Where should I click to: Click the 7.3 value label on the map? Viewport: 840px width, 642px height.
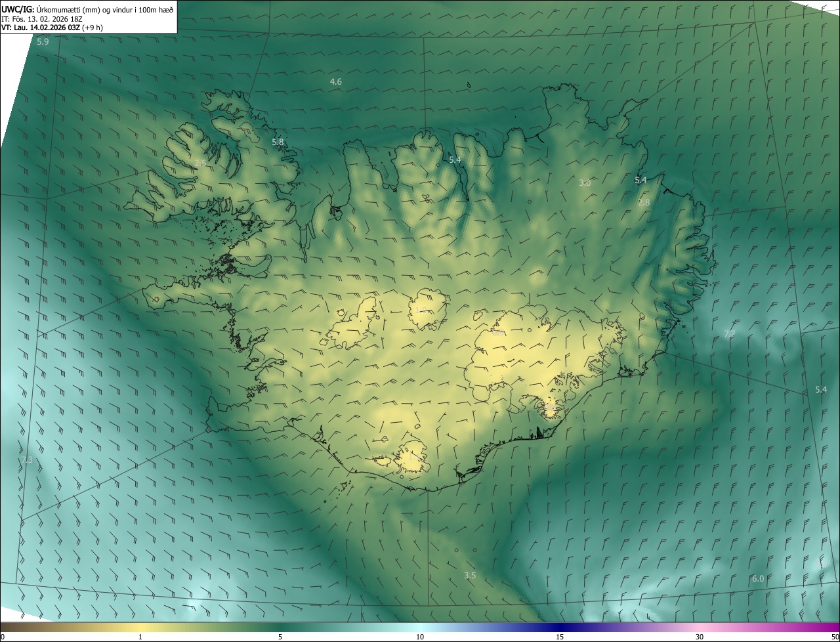pyautogui.click(x=26, y=460)
